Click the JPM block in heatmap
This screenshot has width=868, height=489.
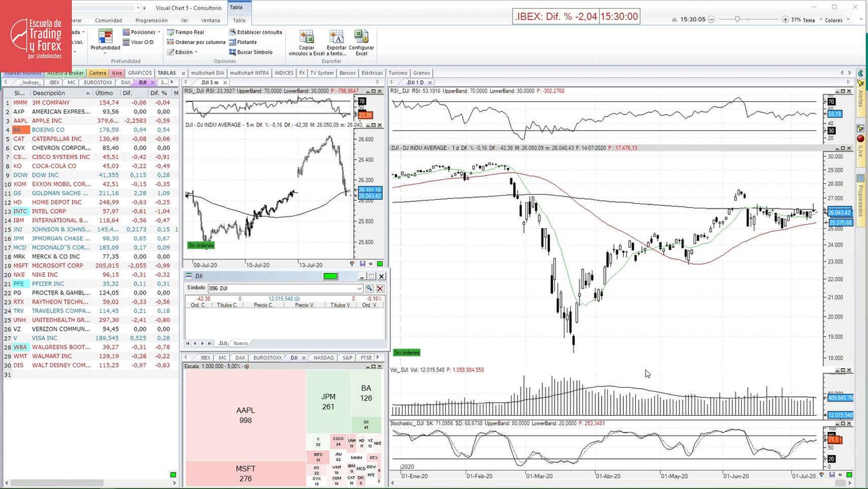click(x=328, y=402)
